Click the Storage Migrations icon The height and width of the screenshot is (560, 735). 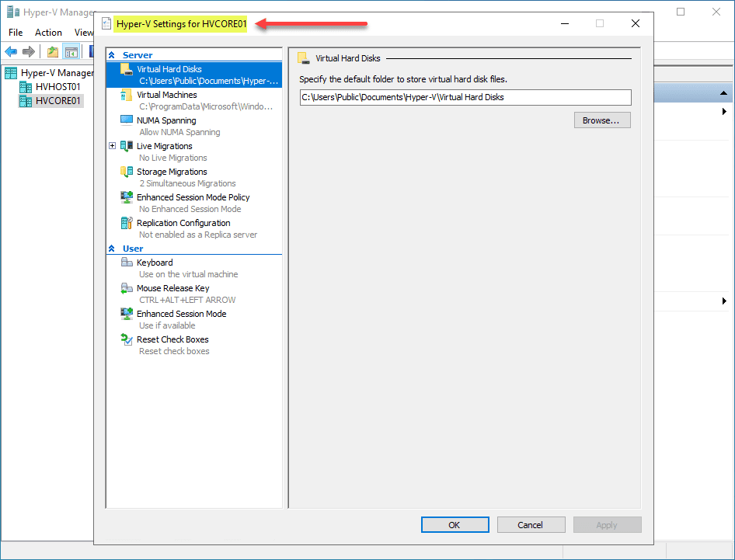(x=126, y=172)
